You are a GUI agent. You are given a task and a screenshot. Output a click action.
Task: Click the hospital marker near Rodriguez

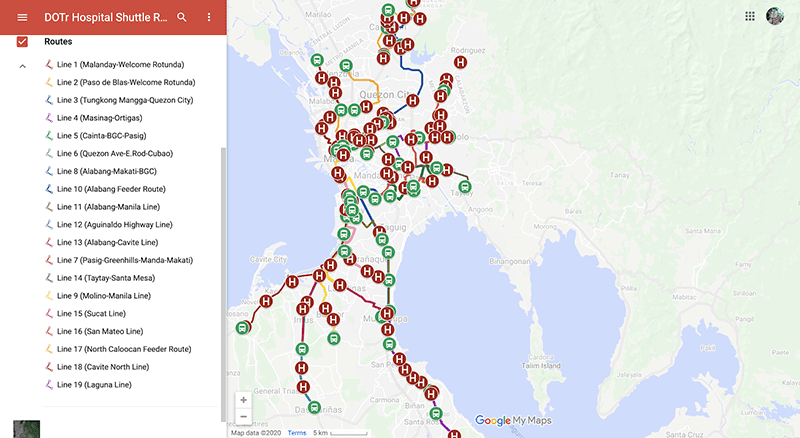pyautogui.click(x=460, y=62)
